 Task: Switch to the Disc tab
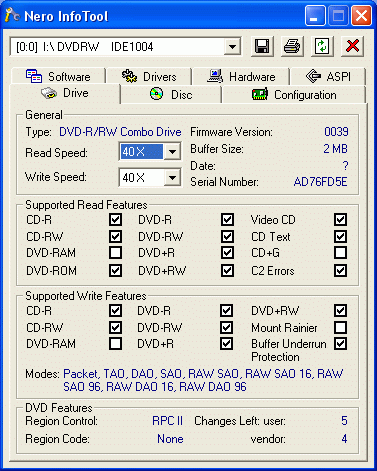click(x=171, y=95)
